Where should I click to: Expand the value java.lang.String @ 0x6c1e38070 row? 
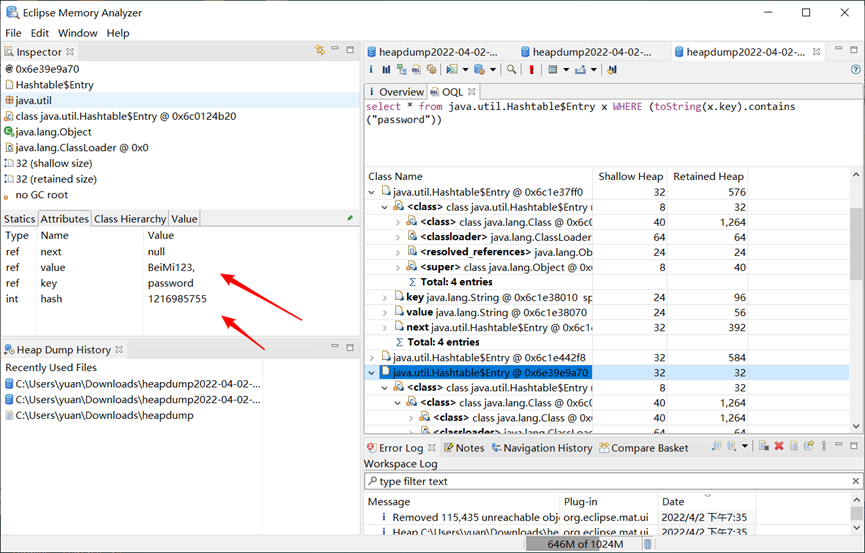pos(385,312)
